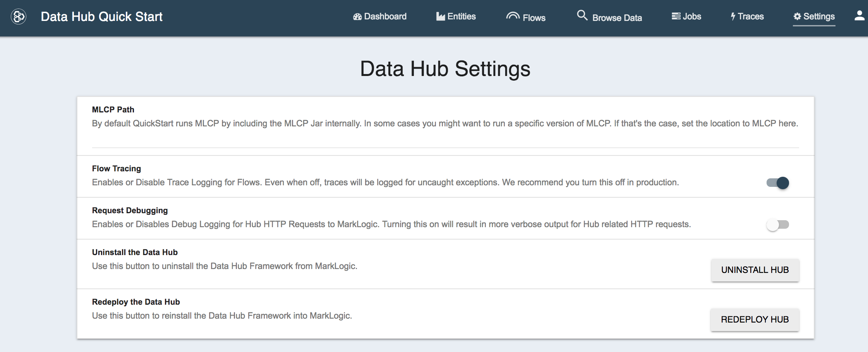Click the REDEPLOY HUB button
The image size is (868, 352).
(x=755, y=319)
